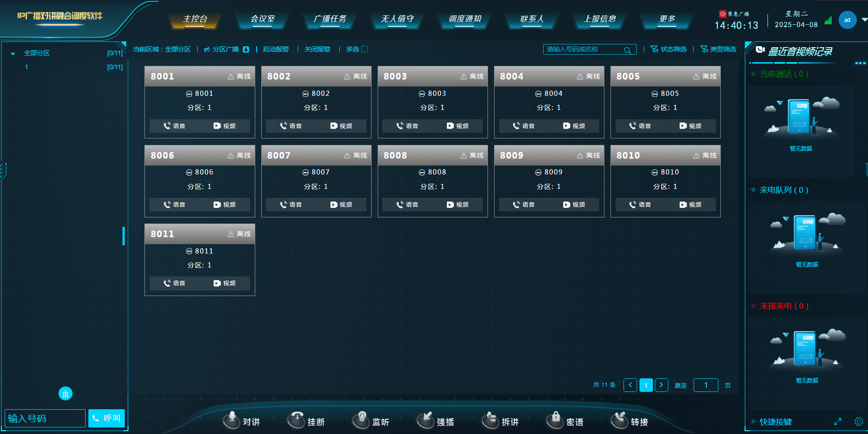Enable the 多选 multi-select checkbox
The width and height of the screenshot is (868, 434).
point(365,49)
